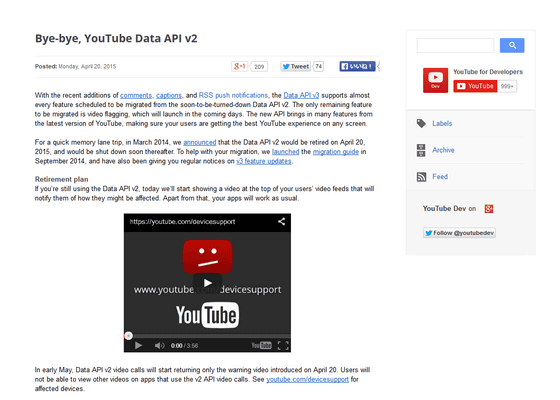Viewport: 560px width, 400px height.
Task: Click the Labels tag icon
Action: (x=421, y=124)
